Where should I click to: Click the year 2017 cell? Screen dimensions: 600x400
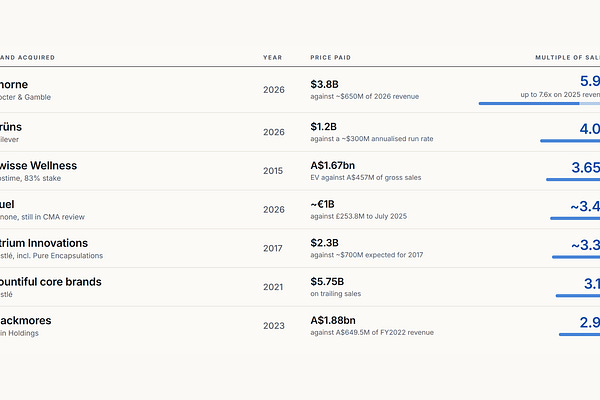(x=273, y=248)
